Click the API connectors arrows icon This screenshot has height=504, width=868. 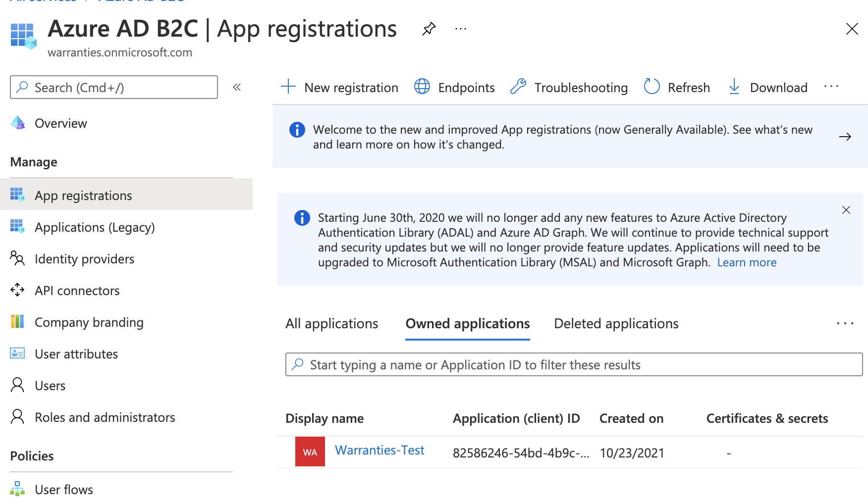(17, 290)
